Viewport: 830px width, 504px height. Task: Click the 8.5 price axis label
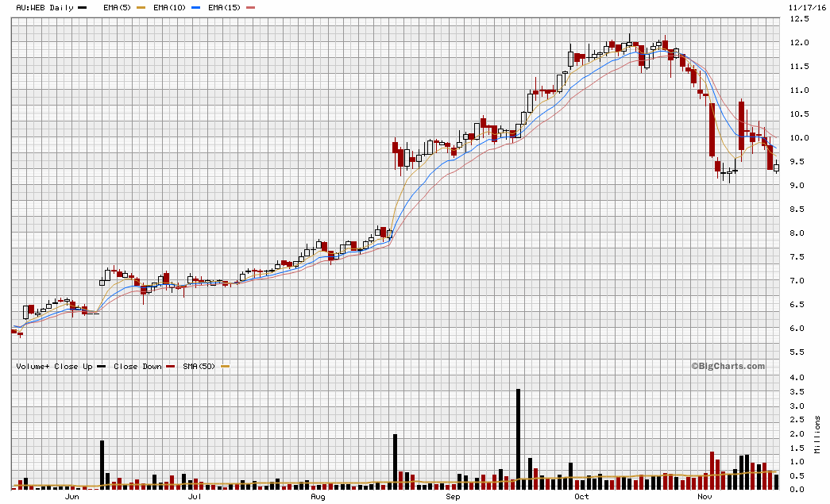click(x=799, y=209)
